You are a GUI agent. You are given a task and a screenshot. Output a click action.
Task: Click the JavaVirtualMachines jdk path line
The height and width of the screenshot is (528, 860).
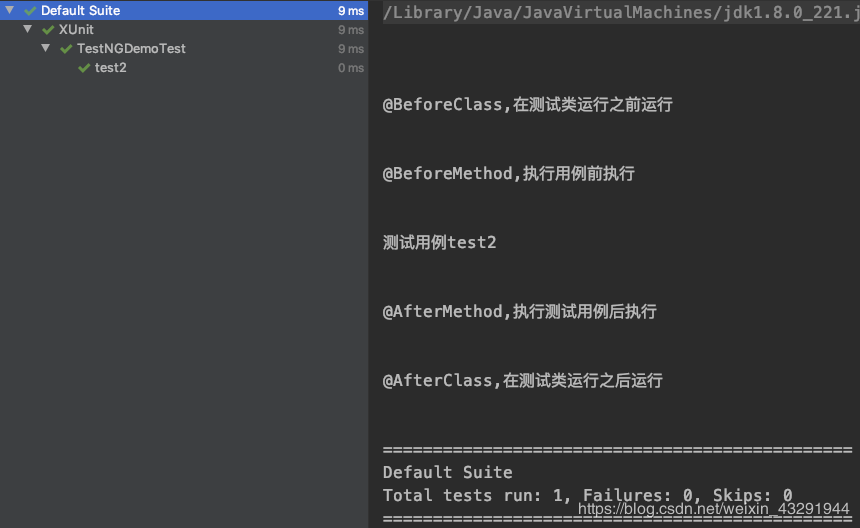tap(621, 12)
